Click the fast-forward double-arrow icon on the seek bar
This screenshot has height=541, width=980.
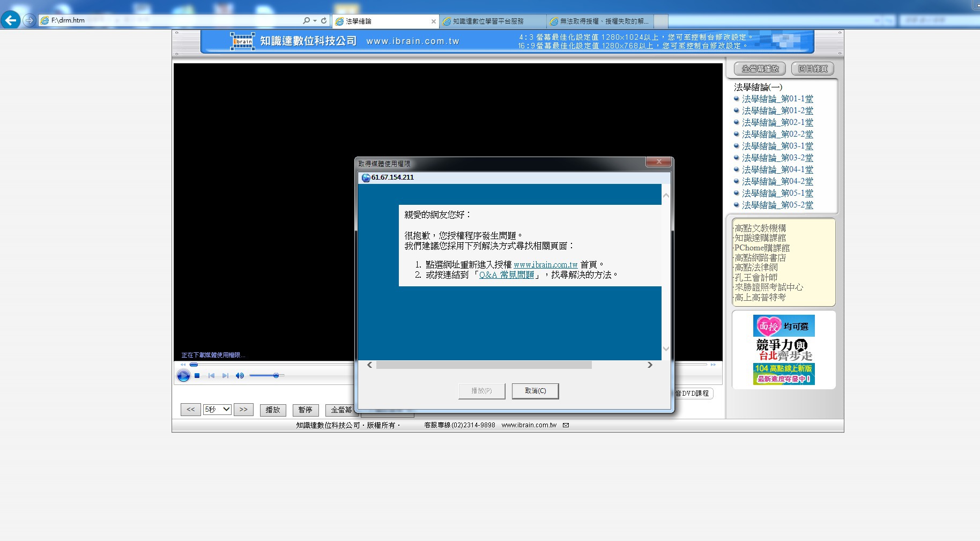713,365
